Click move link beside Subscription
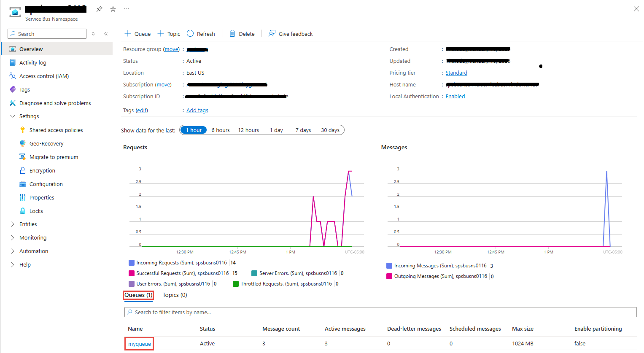This screenshot has height=353, width=644. (x=163, y=84)
